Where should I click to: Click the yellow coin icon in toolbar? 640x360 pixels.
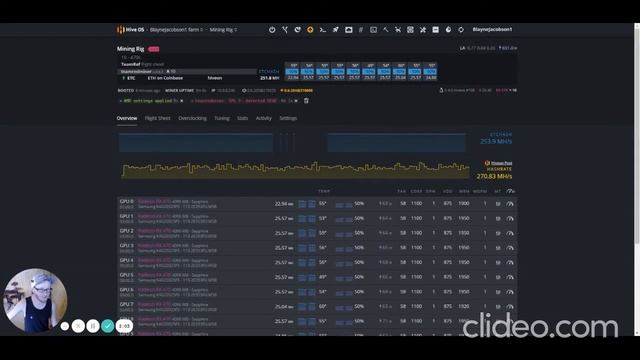click(310, 30)
